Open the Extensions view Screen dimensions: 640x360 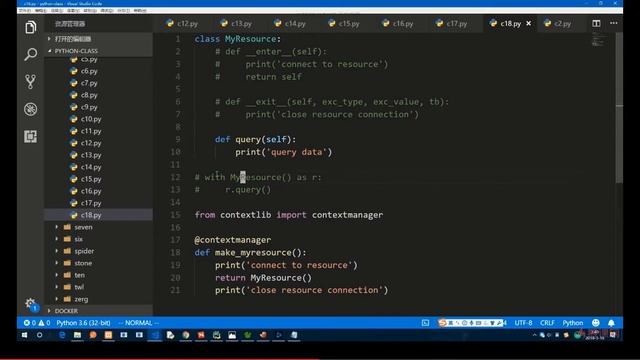[31, 136]
